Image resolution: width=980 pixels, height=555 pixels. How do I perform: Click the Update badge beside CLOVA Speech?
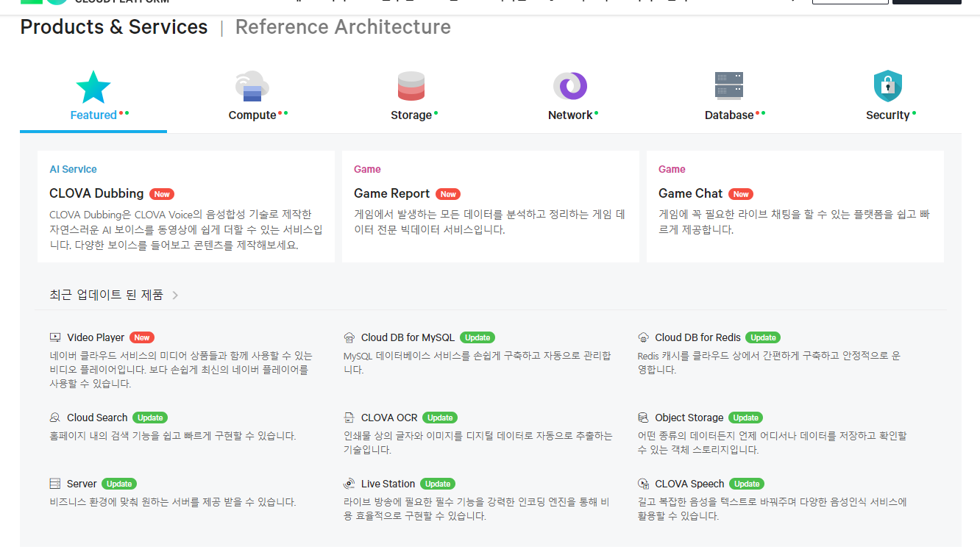point(747,484)
